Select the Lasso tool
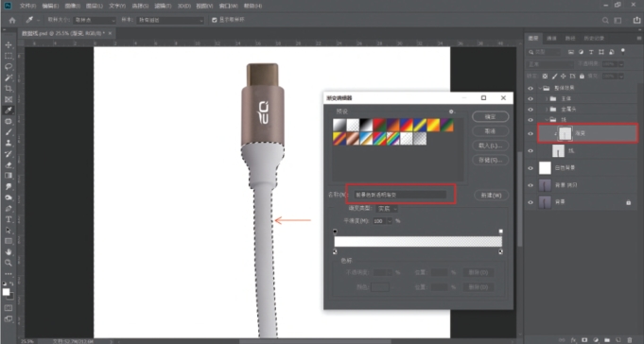This screenshot has width=644, height=344. click(9, 66)
